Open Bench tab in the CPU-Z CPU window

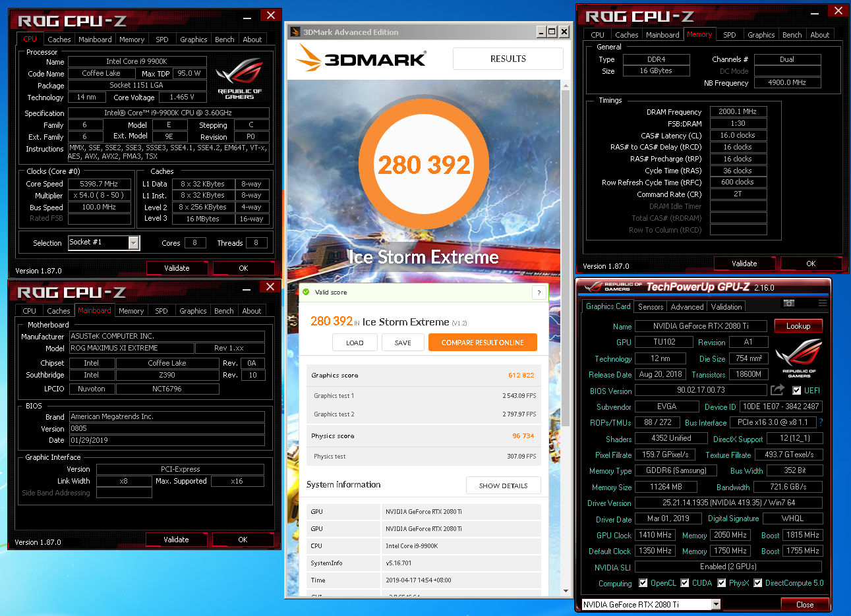pyautogui.click(x=225, y=40)
